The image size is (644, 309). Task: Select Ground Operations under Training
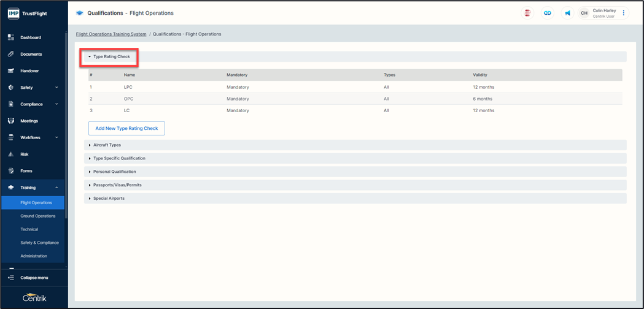click(38, 216)
